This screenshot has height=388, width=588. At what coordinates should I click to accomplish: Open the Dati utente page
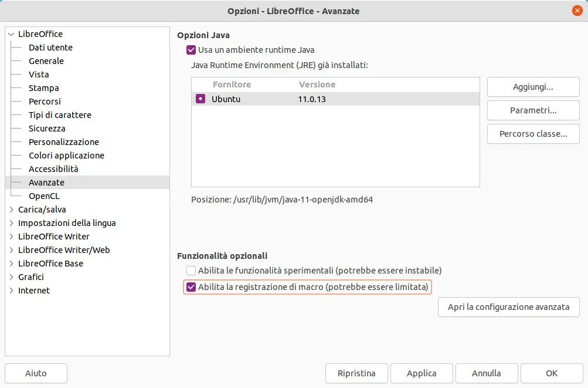(50, 48)
